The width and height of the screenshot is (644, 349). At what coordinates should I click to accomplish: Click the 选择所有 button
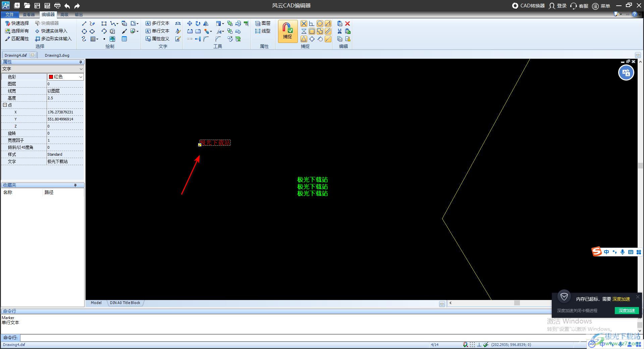[x=17, y=31]
